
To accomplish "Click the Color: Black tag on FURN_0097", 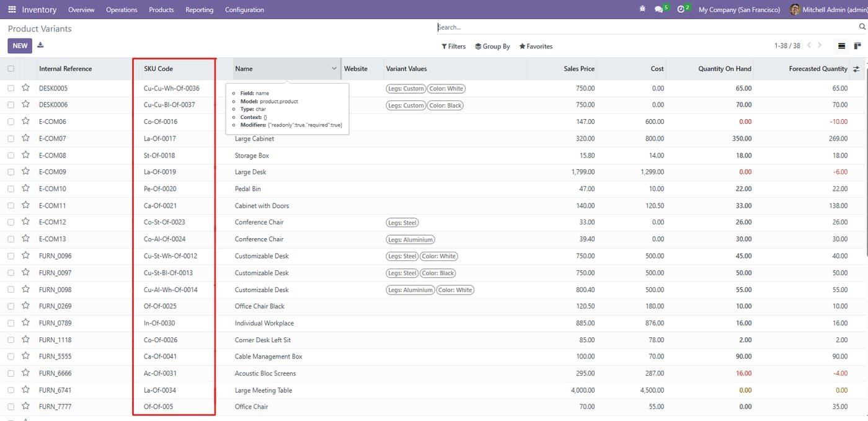I will coord(438,273).
